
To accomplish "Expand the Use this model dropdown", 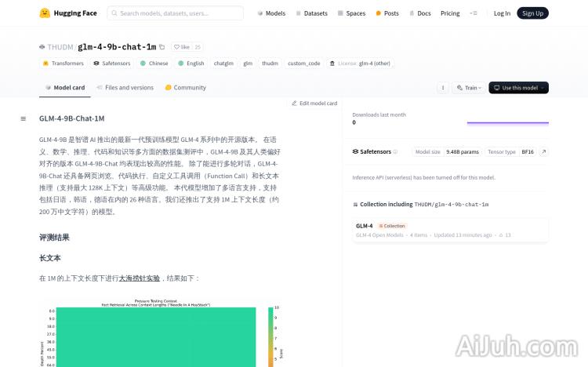I will 518,88.
